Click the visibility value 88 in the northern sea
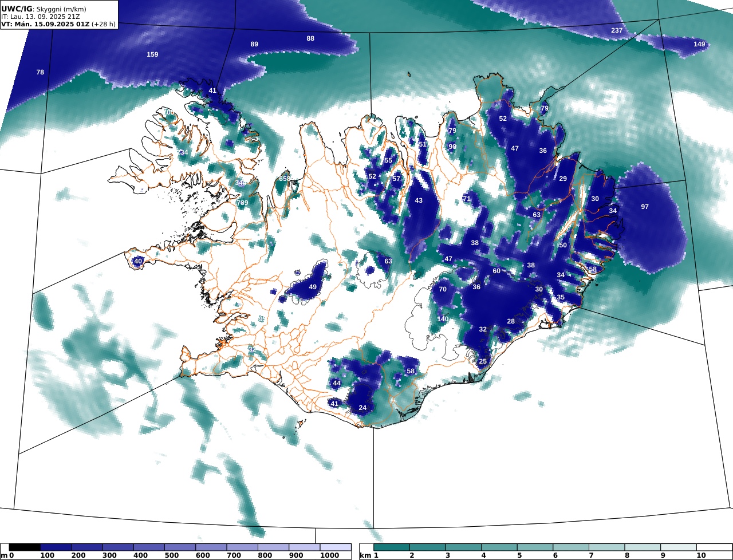The width and height of the screenshot is (733, 560). [x=310, y=38]
